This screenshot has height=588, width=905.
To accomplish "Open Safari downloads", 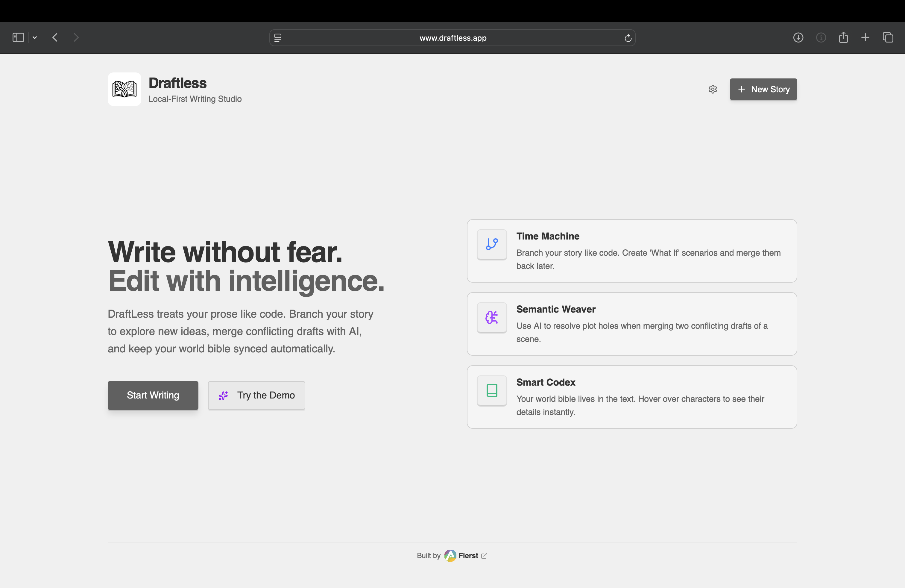I will coord(798,37).
